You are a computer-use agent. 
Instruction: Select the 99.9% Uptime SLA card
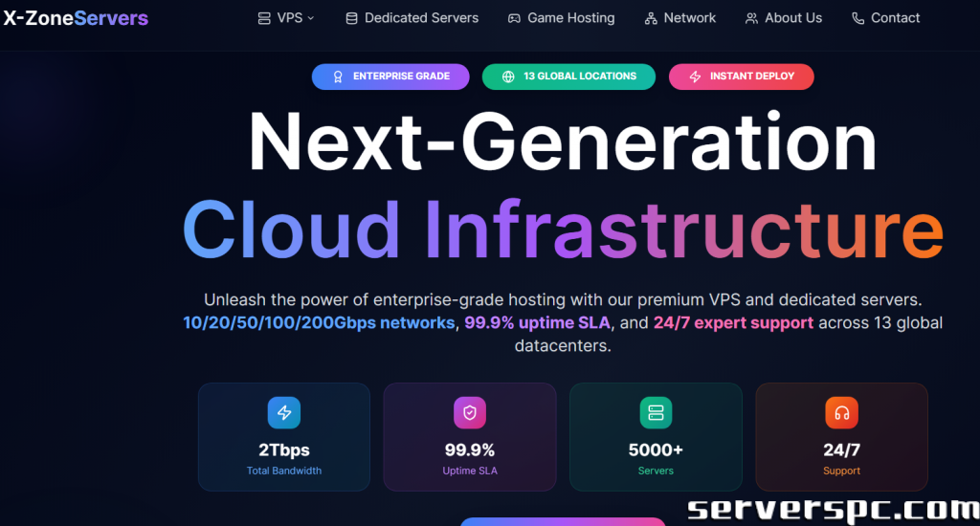[x=469, y=436]
